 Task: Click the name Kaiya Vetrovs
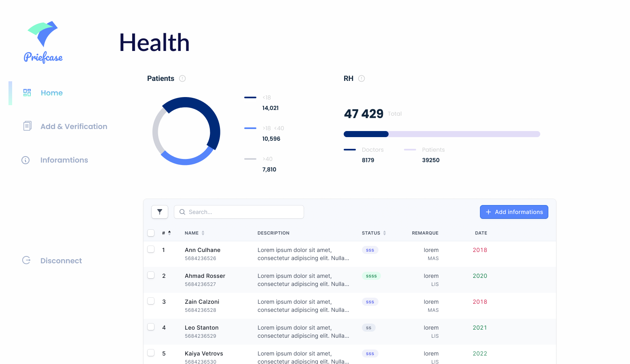[x=204, y=353]
